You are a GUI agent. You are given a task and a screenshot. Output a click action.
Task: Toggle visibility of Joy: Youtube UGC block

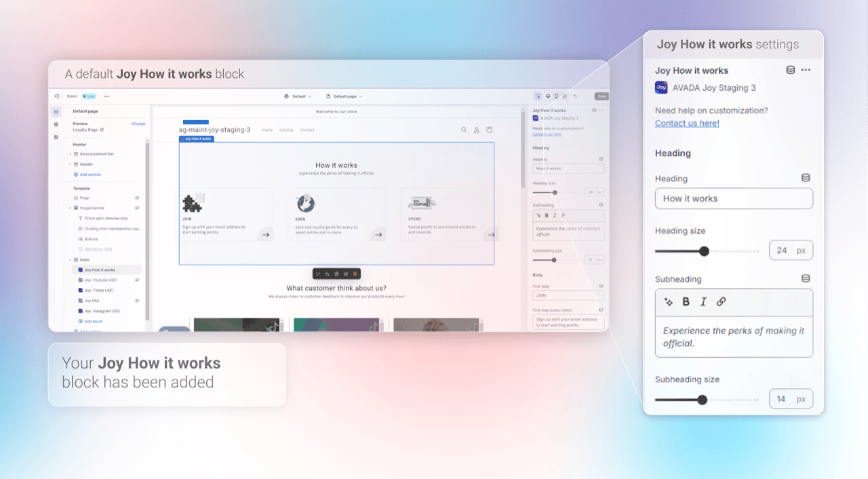pos(137,280)
